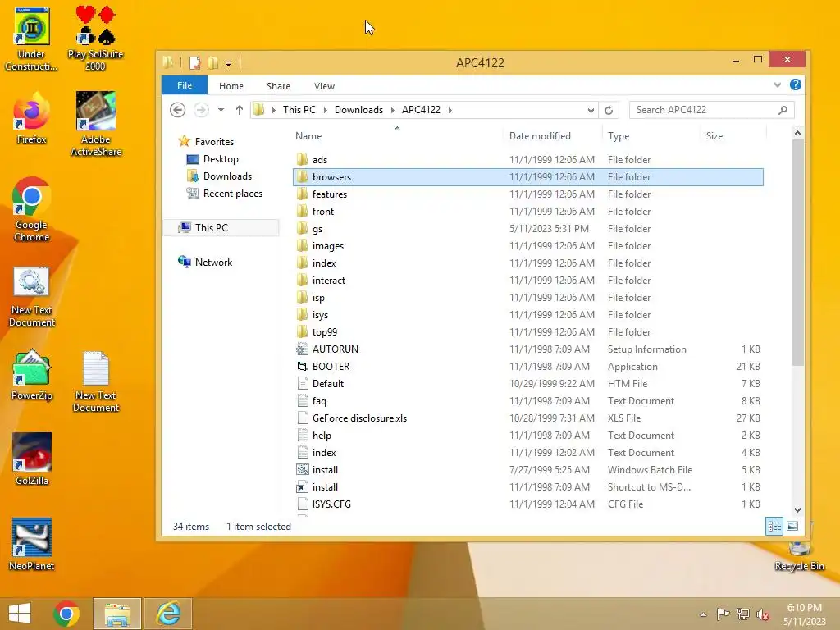The width and height of the screenshot is (840, 630).
Task: Select the gs folder
Action: click(528, 229)
